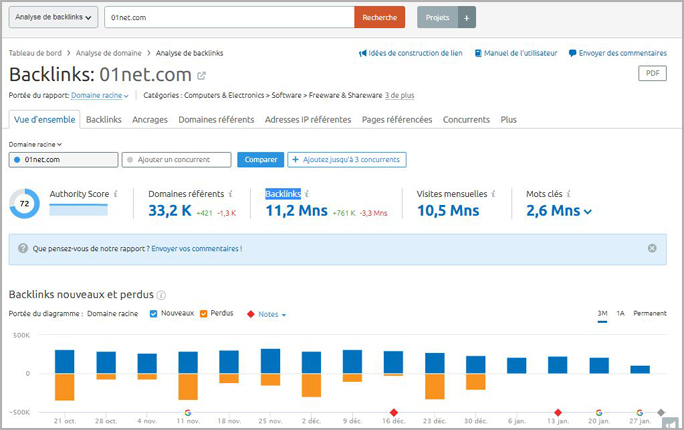This screenshot has height=430, width=684.
Task: Click the Authority Score 72 donut gauge
Action: (x=24, y=204)
